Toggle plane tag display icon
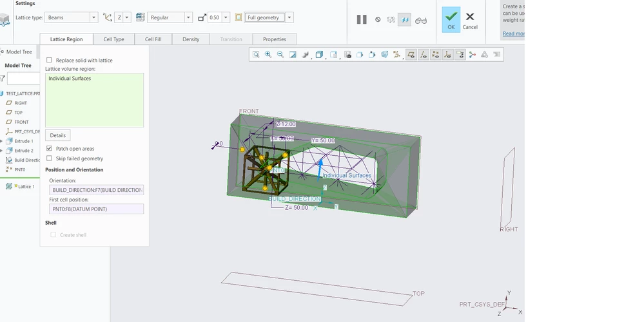Screen dimensions: 644x322 (x=460, y=55)
